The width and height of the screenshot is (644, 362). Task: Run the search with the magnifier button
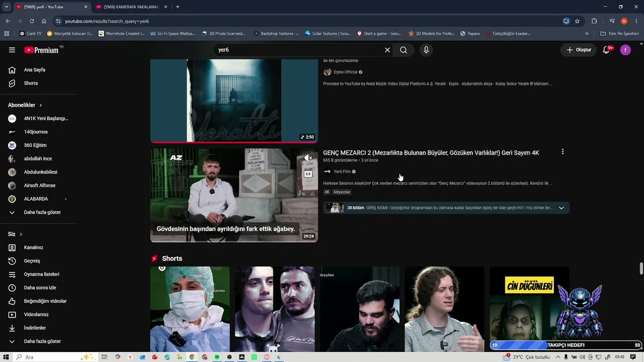404,50
